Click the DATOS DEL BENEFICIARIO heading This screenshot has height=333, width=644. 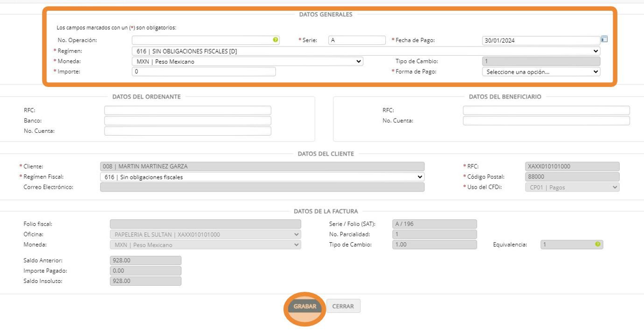(x=505, y=97)
